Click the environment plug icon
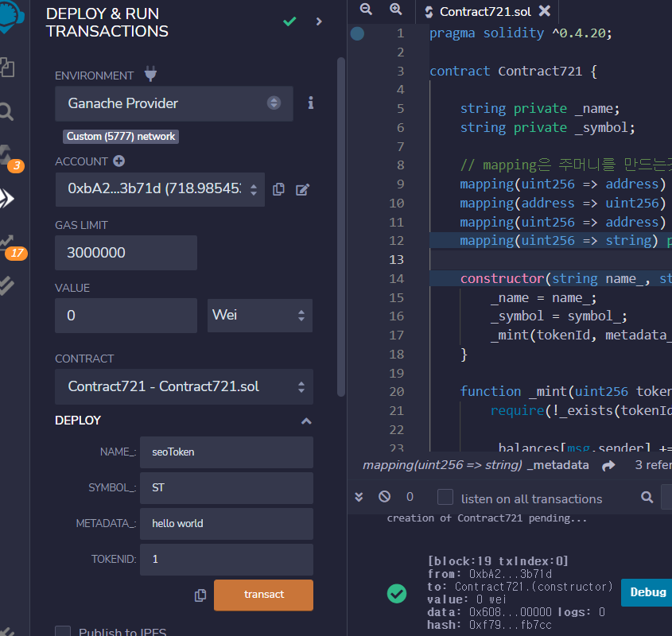Viewport: 672px width, 636px height. 150,74
